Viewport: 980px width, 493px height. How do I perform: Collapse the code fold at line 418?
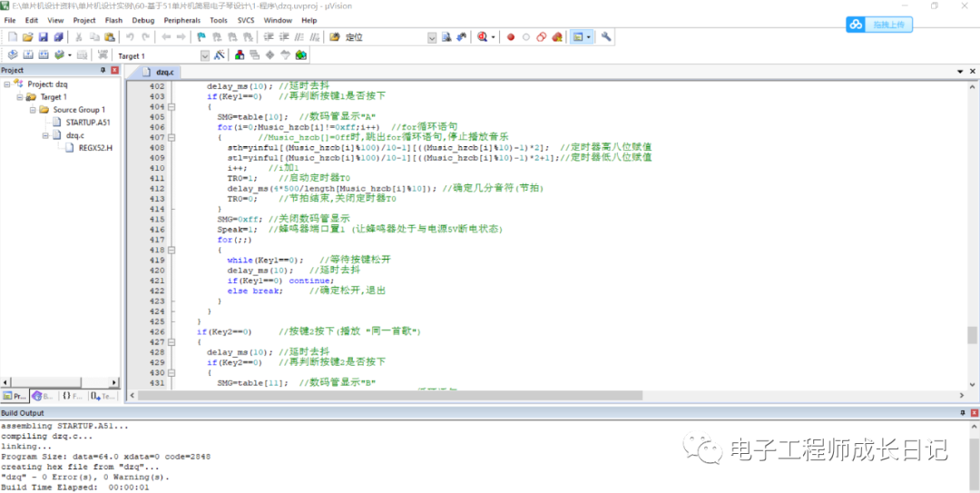pos(171,250)
